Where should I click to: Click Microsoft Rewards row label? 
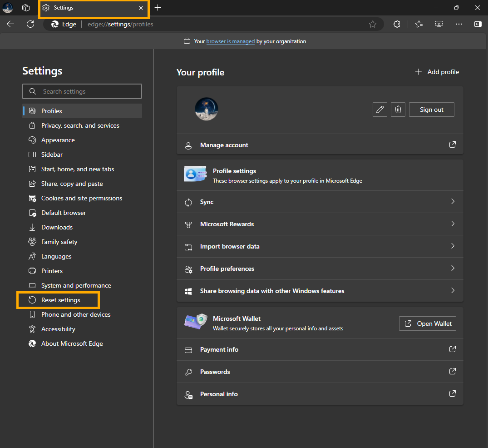[x=227, y=224]
